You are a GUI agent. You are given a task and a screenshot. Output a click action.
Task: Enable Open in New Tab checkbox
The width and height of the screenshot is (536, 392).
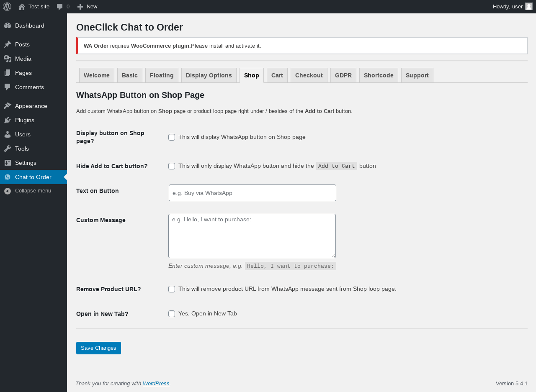point(172,314)
